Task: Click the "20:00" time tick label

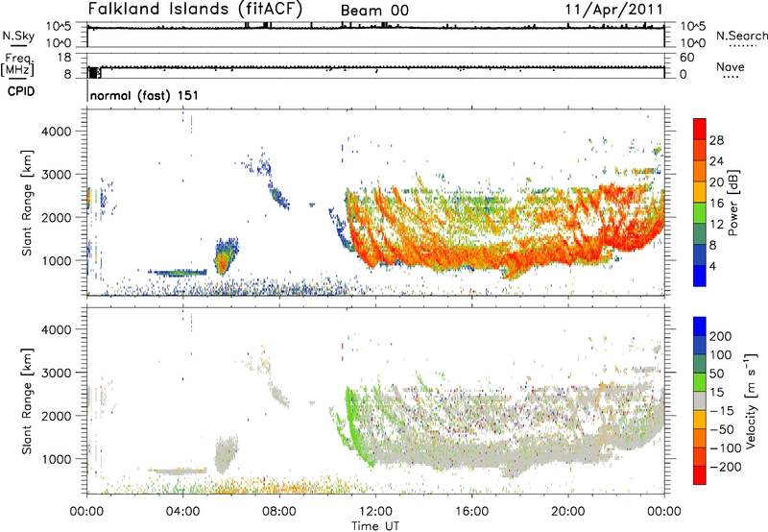Action: click(567, 512)
